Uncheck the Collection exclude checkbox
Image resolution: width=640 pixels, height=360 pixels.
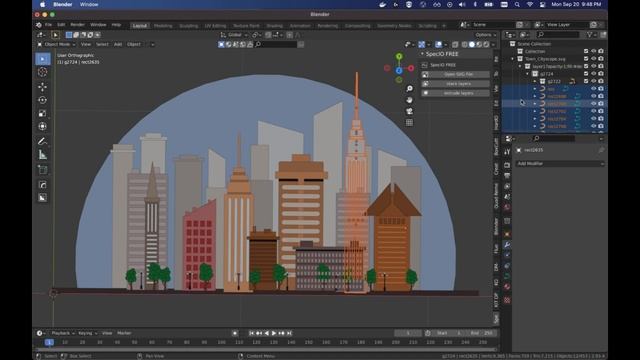click(x=586, y=51)
